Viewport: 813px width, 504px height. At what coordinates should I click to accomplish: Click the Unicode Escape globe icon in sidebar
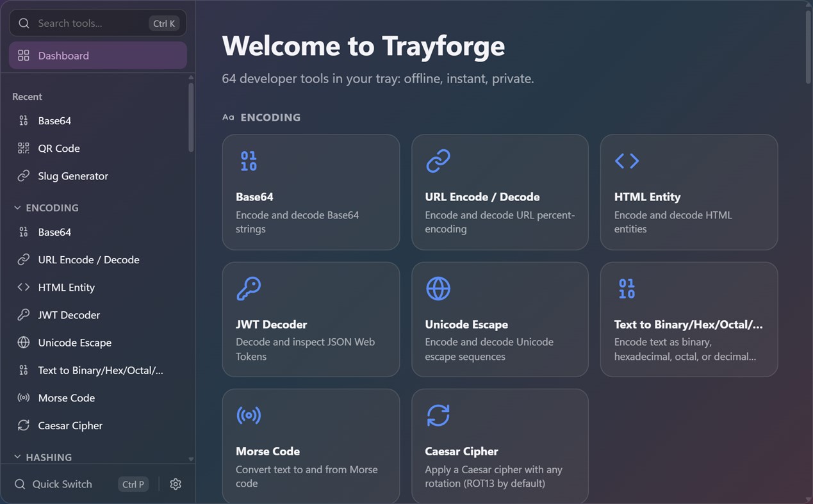pyautogui.click(x=24, y=343)
